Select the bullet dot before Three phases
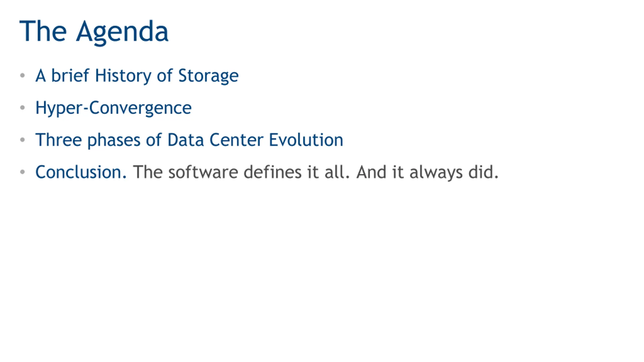The height and width of the screenshot is (362, 644). [x=22, y=140]
